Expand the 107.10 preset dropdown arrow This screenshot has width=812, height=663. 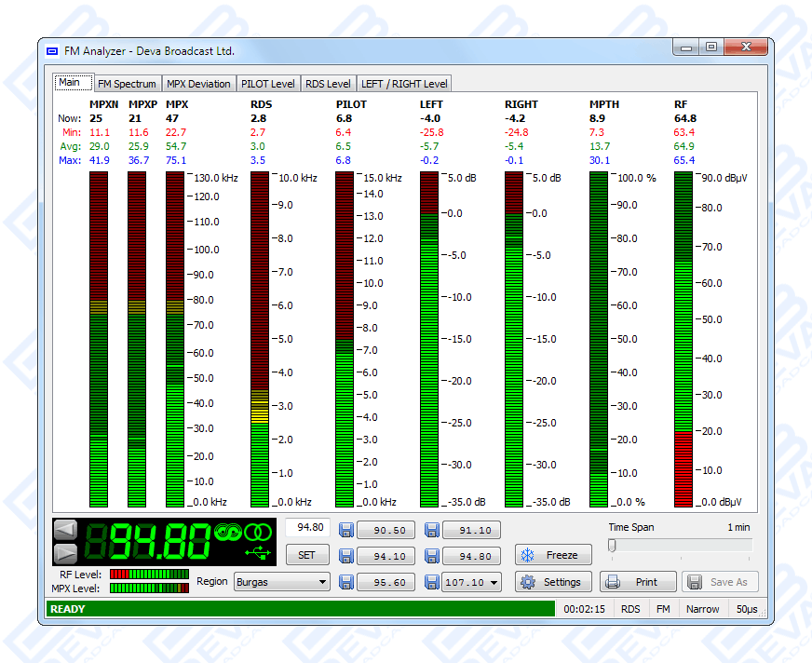tap(494, 583)
